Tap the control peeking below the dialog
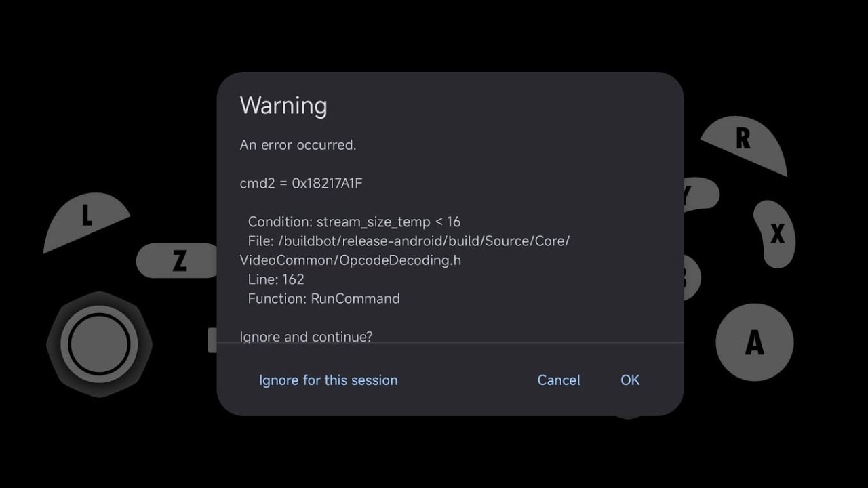The height and width of the screenshot is (488, 868). click(x=628, y=416)
